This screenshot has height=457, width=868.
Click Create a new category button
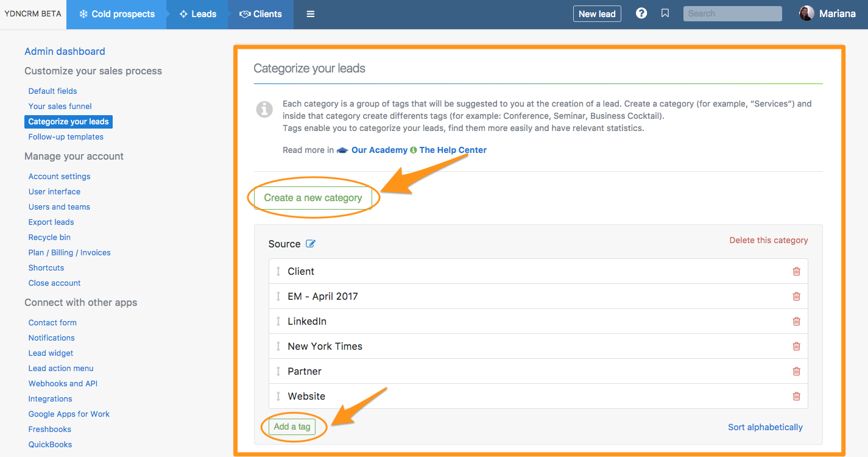[x=313, y=198]
